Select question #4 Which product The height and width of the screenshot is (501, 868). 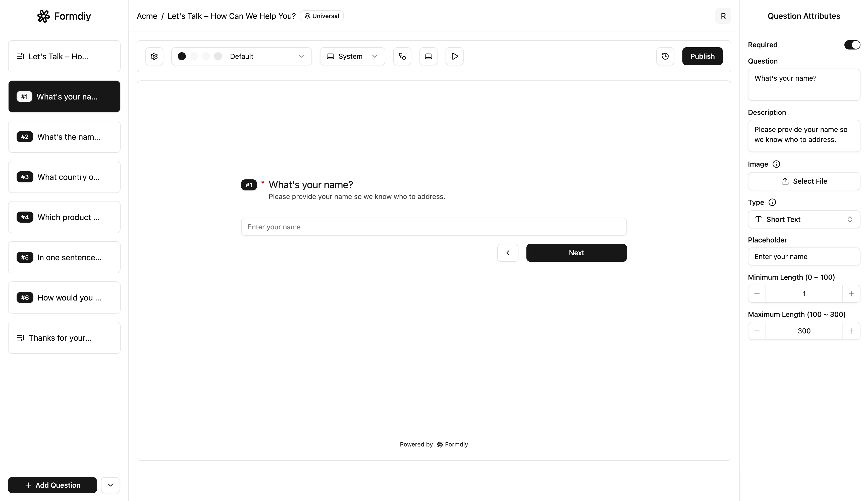point(64,218)
